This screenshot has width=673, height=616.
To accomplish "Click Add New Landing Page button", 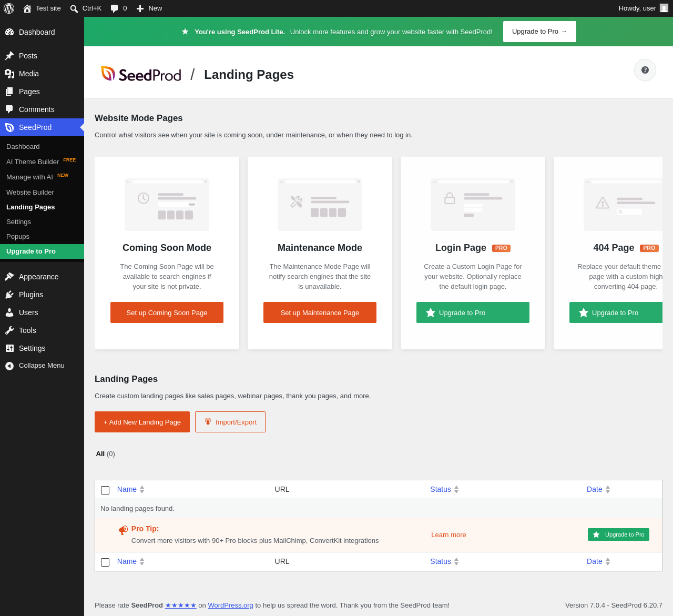I will [142, 422].
